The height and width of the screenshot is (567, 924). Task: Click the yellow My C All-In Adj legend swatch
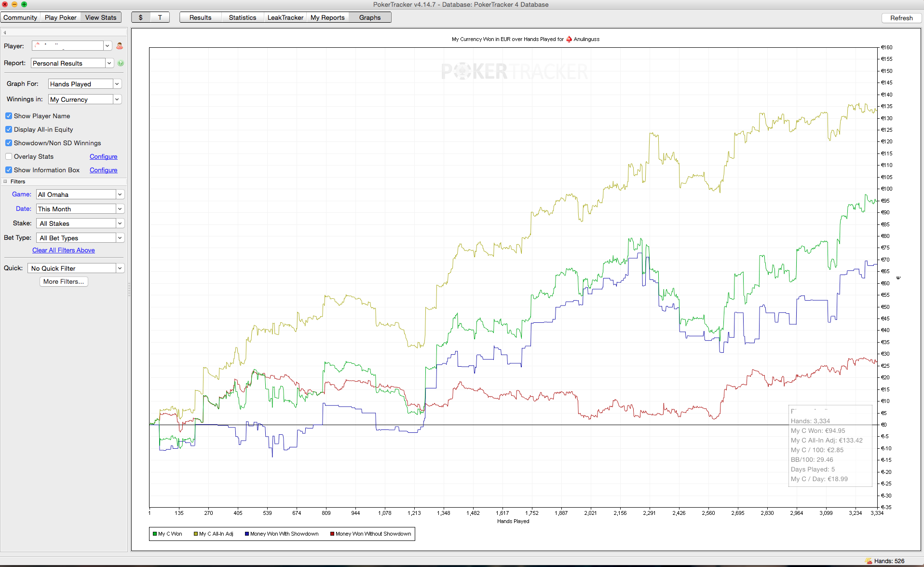click(x=196, y=534)
